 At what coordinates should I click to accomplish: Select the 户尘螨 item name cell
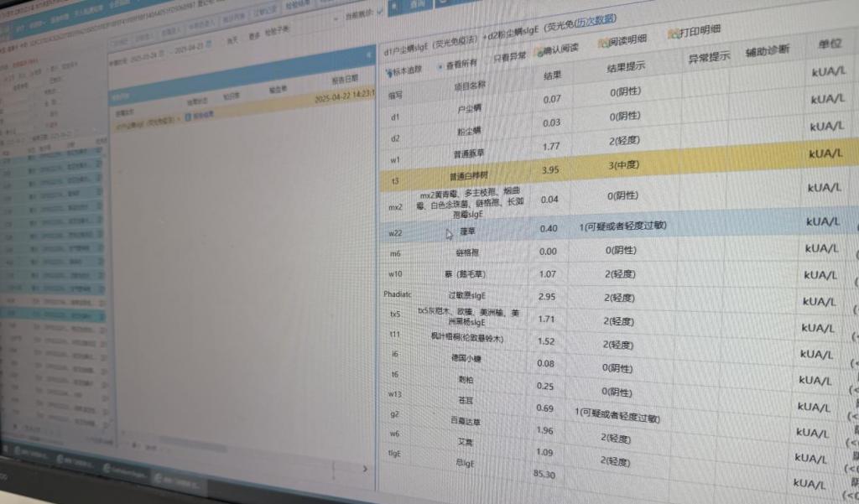470,108
